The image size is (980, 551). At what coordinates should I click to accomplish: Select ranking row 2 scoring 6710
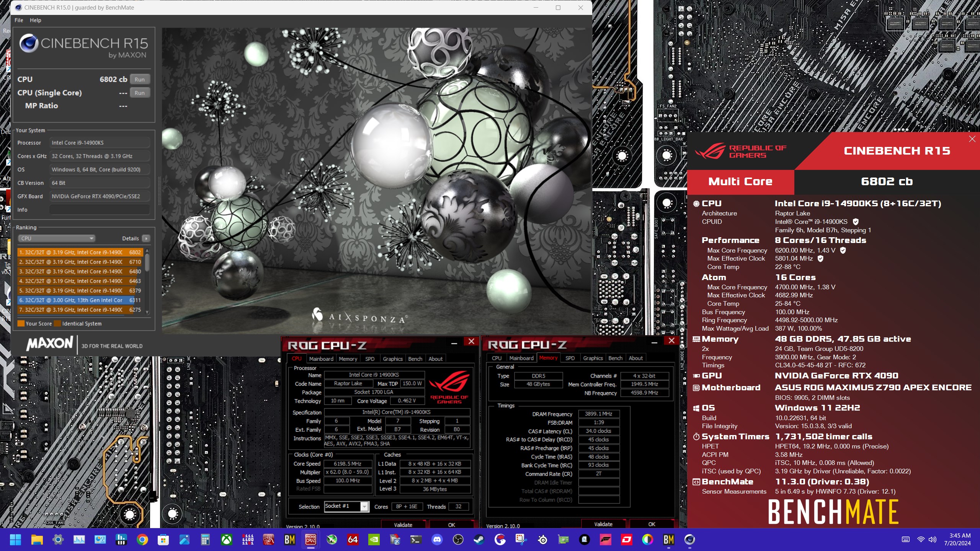point(80,262)
